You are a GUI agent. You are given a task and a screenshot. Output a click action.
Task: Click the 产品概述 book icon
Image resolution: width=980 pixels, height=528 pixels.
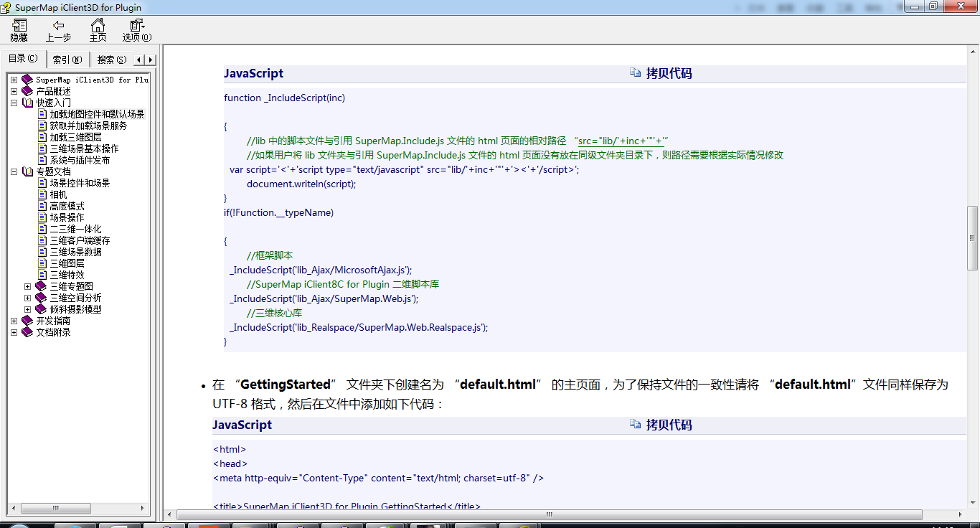point(27,91)
